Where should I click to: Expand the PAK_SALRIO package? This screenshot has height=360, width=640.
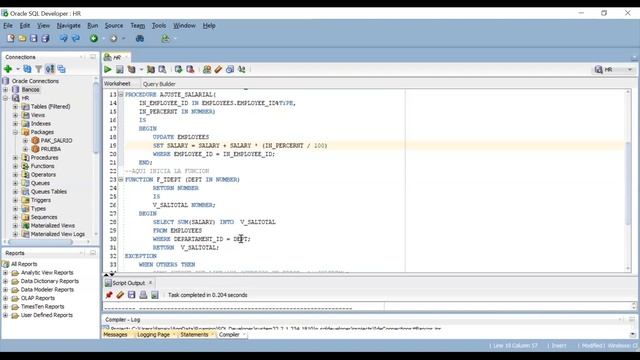click(25, 140)
